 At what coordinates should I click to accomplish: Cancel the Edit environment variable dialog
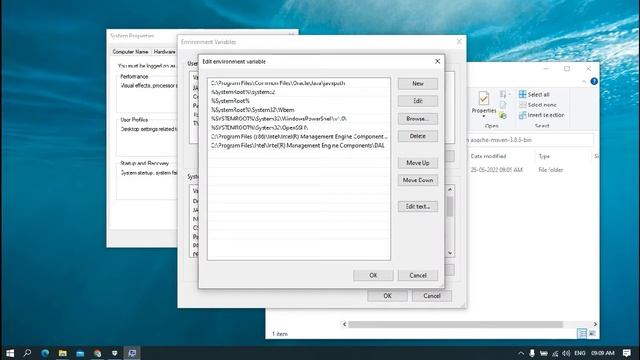coord(418,276)
